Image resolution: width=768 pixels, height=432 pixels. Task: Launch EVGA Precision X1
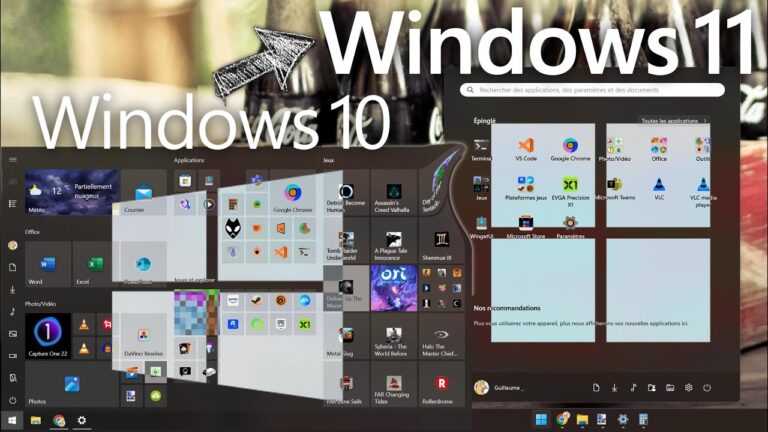click(x=570, y=192)
